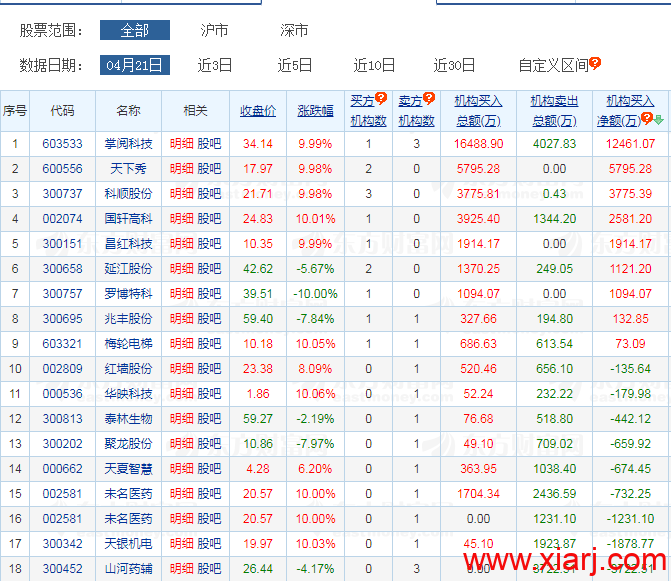671x581 pixels.
Task: Open the 自定义区间 custom range option
Action: 554,65
